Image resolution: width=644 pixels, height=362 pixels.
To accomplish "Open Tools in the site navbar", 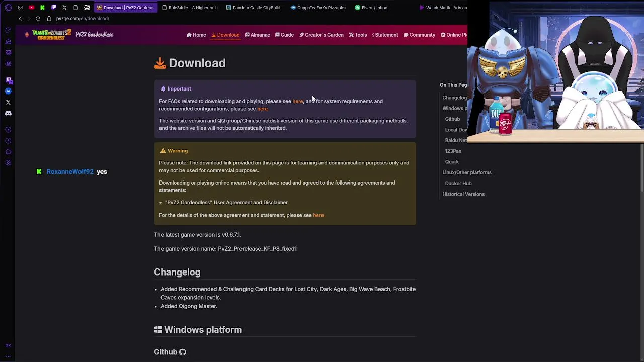I will click(358, 35).
